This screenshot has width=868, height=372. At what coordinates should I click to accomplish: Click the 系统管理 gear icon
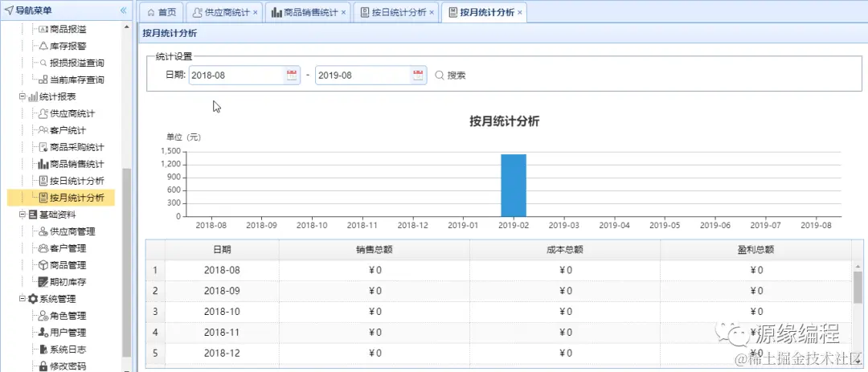coord(33,298)
